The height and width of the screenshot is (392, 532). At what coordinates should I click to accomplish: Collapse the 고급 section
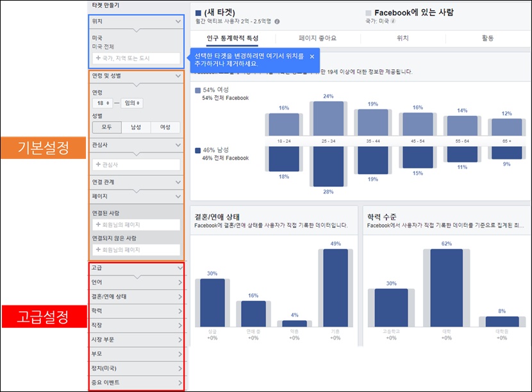(x=179, y=268)
